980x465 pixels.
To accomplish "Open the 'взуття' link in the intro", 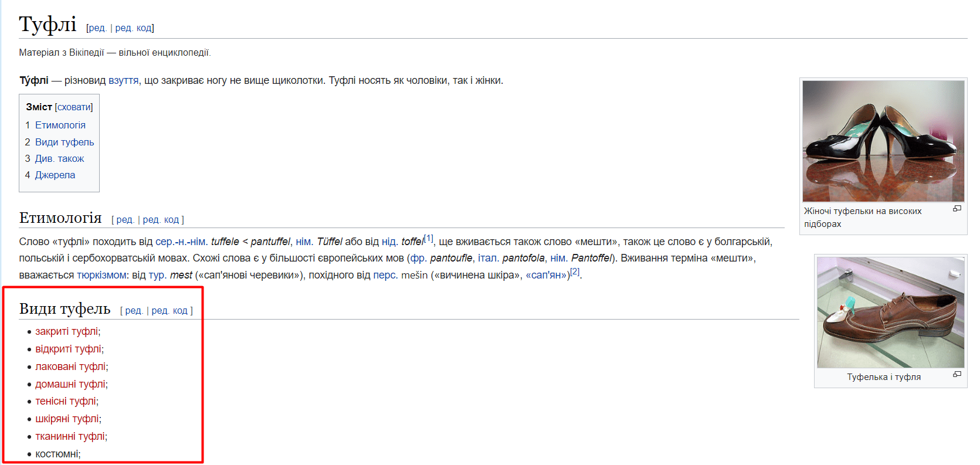I will (x=123, y=80).
